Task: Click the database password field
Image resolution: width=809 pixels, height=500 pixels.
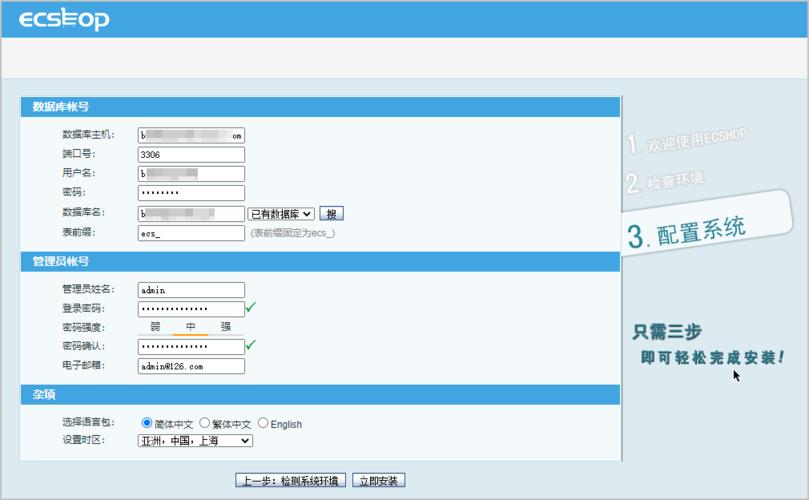Action: (x=191, y=192)
